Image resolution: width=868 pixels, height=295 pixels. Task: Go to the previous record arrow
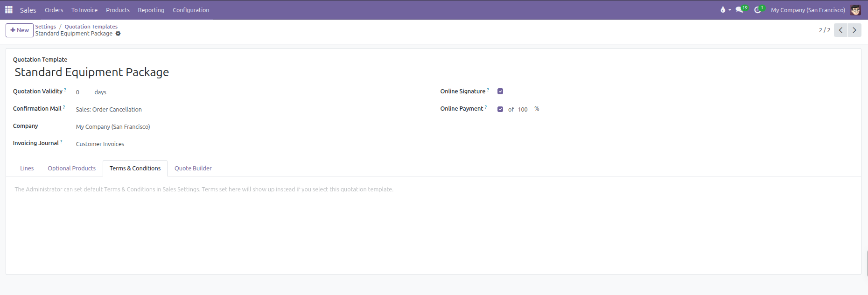coord(840,30)
